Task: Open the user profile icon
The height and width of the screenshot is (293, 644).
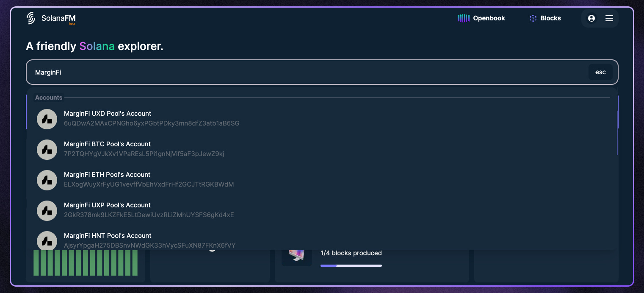Action: pos(591,18)
